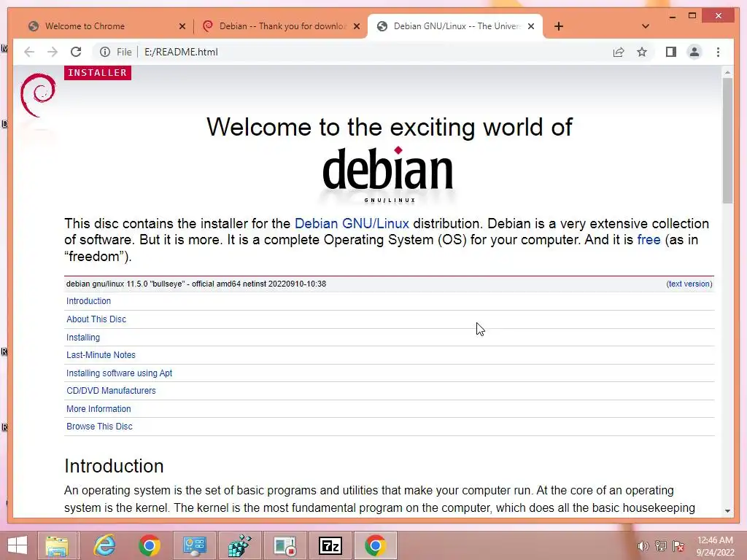Expand the tab search chevron

pyautogui.click(x=646, y=26)
